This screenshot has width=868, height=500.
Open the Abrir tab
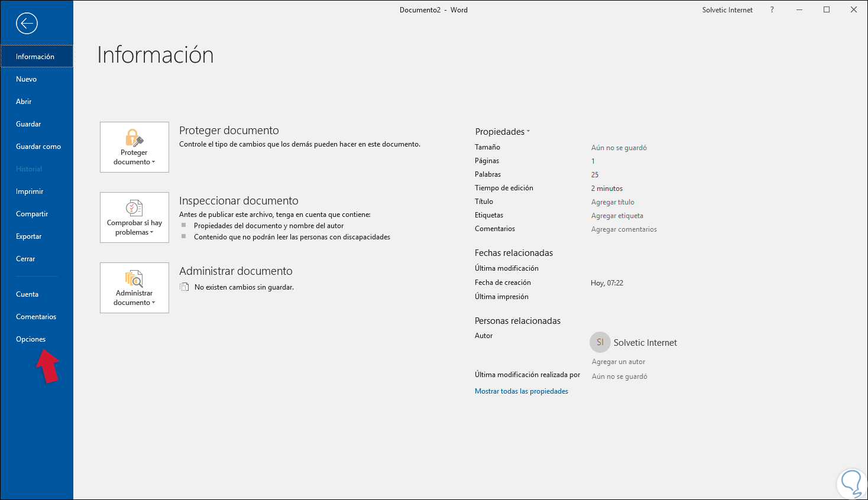click(37, 102)
